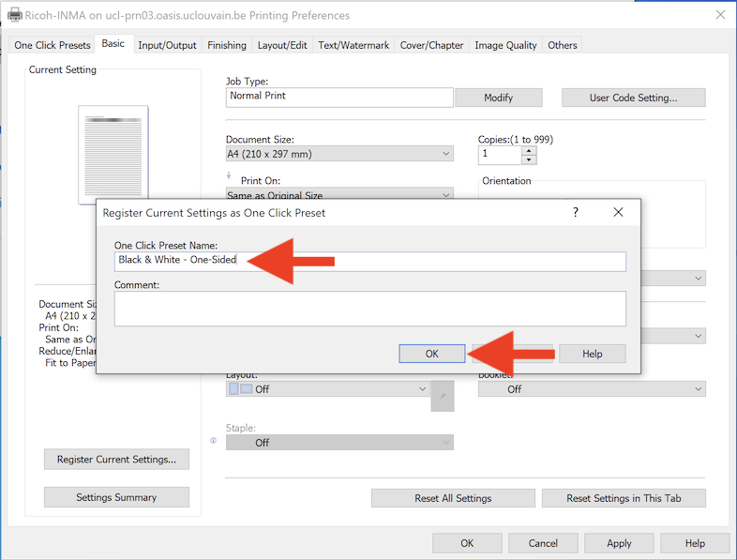This screenshot has height=560, width=737.
Task: Click Reset All Settings button
Action: point(453,498)
